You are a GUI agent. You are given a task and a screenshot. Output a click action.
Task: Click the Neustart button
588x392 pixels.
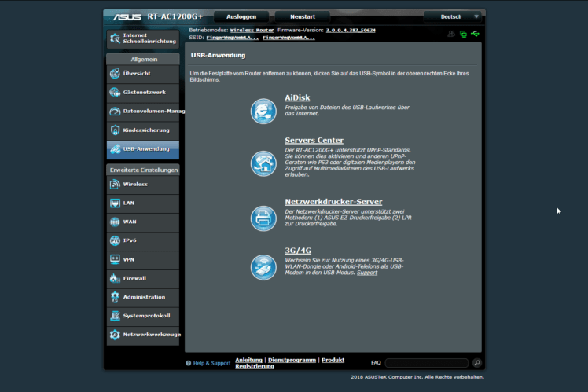point(302,16)
